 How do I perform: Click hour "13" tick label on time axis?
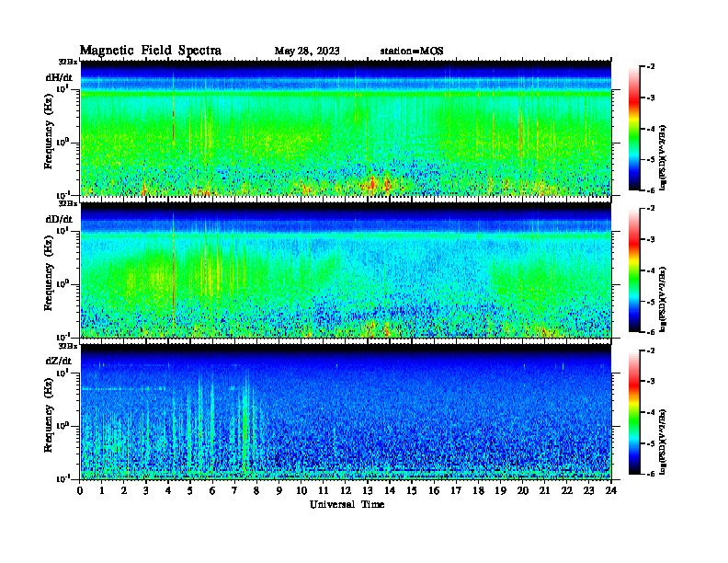368,491
